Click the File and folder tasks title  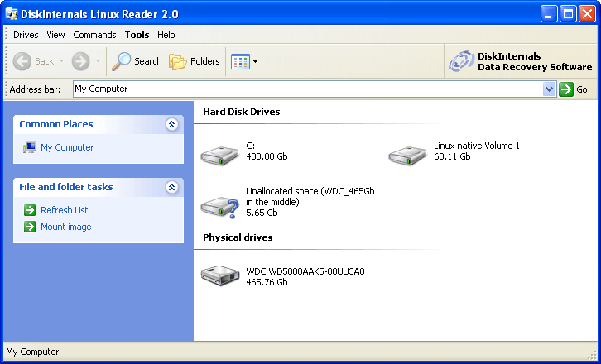click(x=66, y=187)
